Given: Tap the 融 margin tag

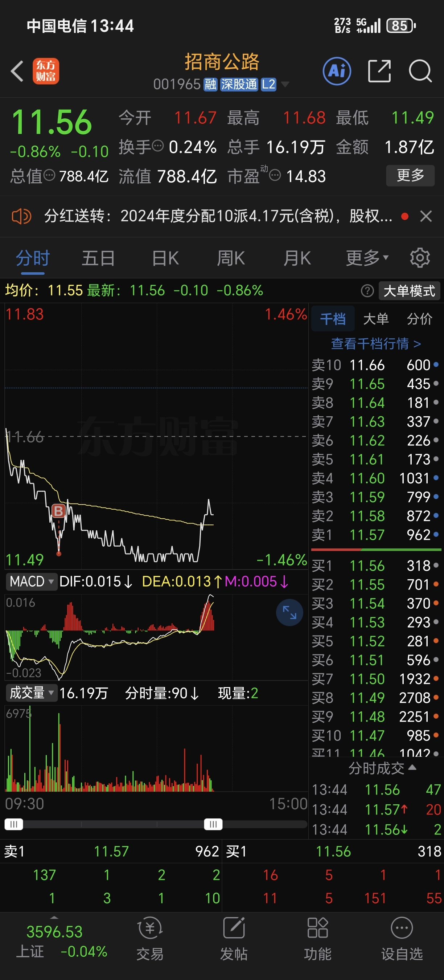Looking at the screenshot, I should pos(210,84).
